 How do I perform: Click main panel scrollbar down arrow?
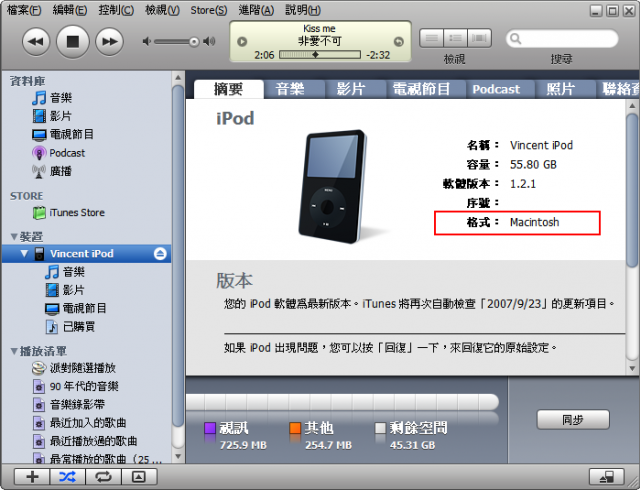pyautogui.click(x=632, y=368)
